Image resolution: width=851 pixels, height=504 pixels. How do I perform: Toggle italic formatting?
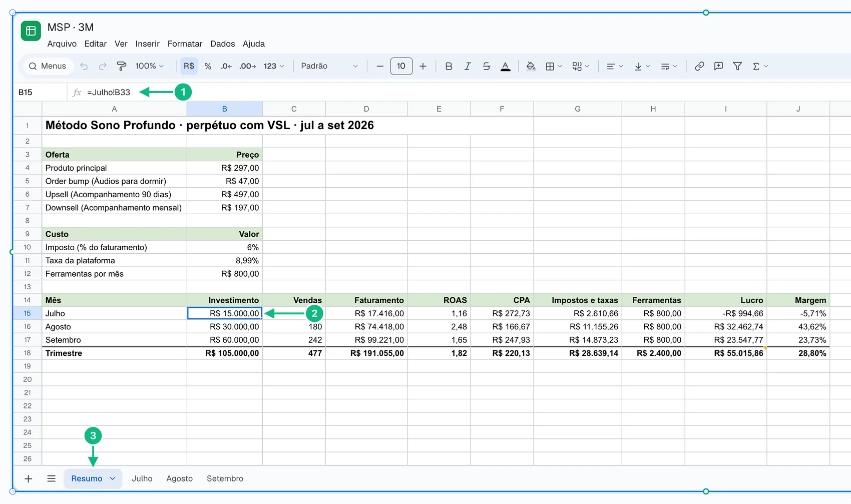(x=468, y=66)
